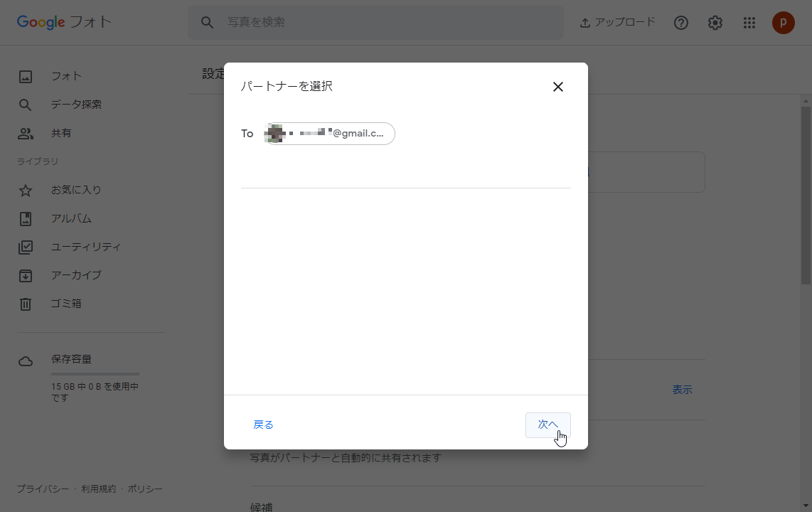Click 次へ to continue partner selection
Viewport: 812px width, 512px height.
pos(547,424)
